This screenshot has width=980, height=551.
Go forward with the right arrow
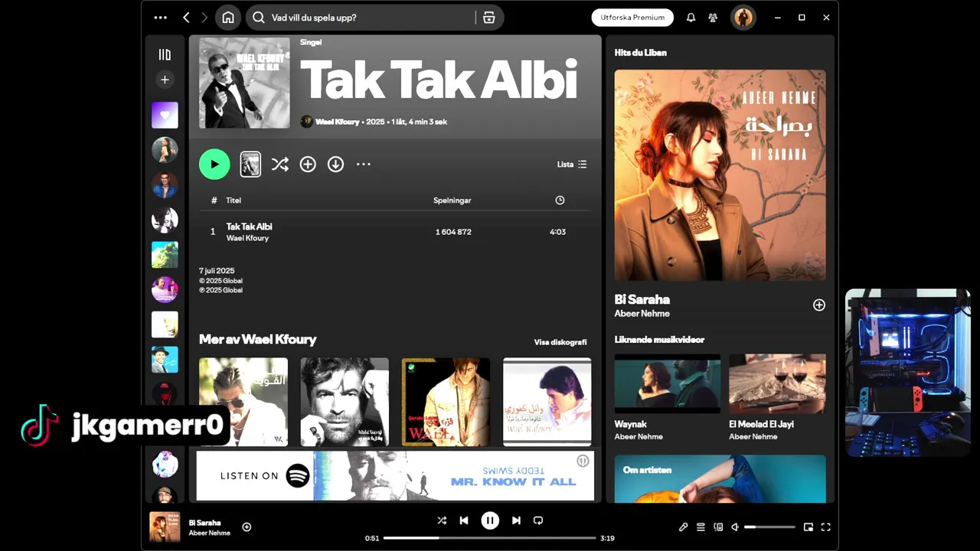204,18
